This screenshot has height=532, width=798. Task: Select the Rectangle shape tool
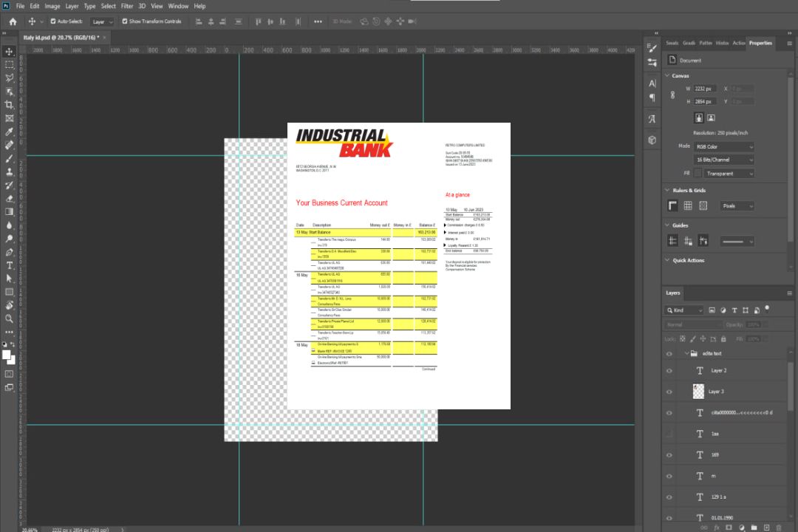9,292
